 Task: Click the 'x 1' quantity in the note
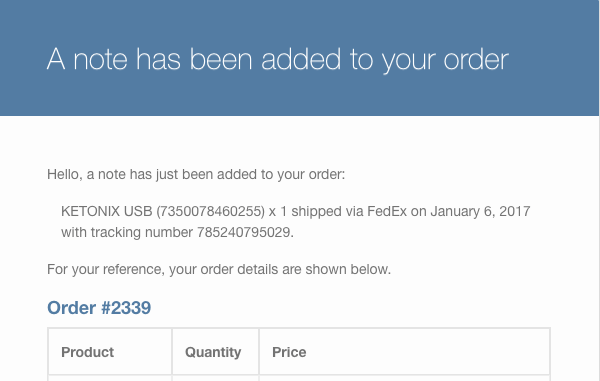278,211
